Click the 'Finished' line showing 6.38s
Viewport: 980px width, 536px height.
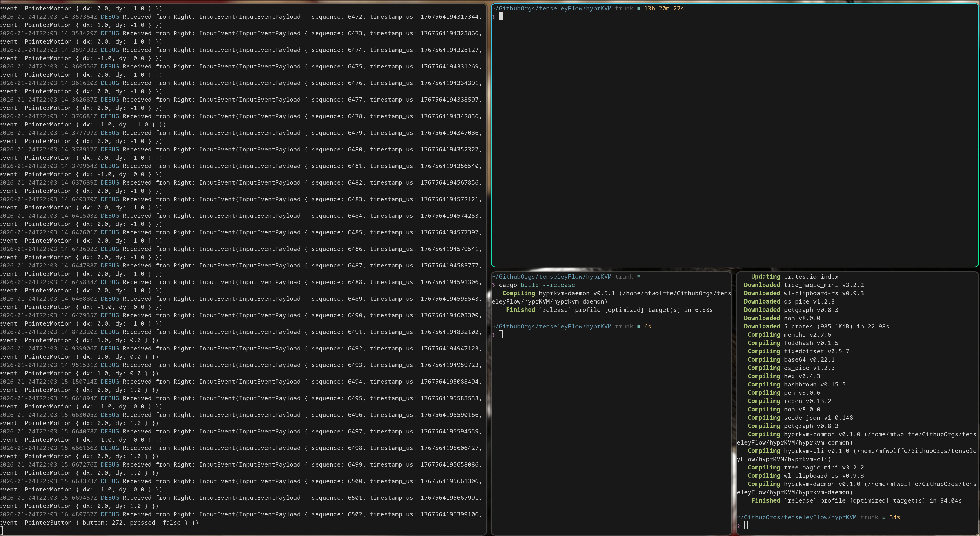pos(609,310)
